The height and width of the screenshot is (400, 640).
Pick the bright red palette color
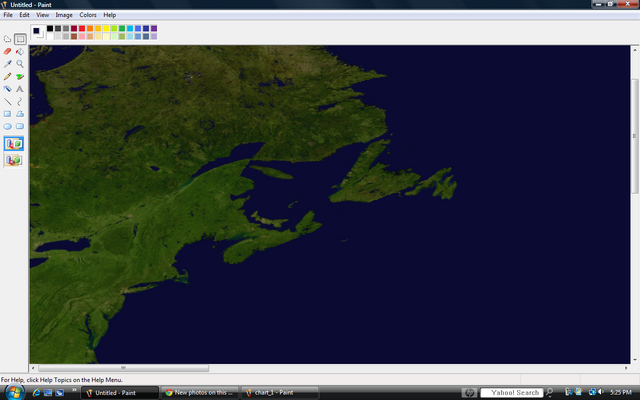[x=82, y=28]
